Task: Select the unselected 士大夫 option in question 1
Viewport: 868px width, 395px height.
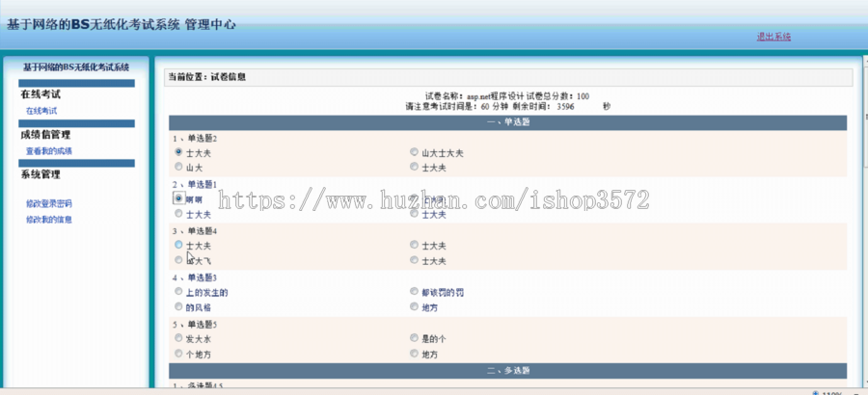Action: (x=414, y=166)
